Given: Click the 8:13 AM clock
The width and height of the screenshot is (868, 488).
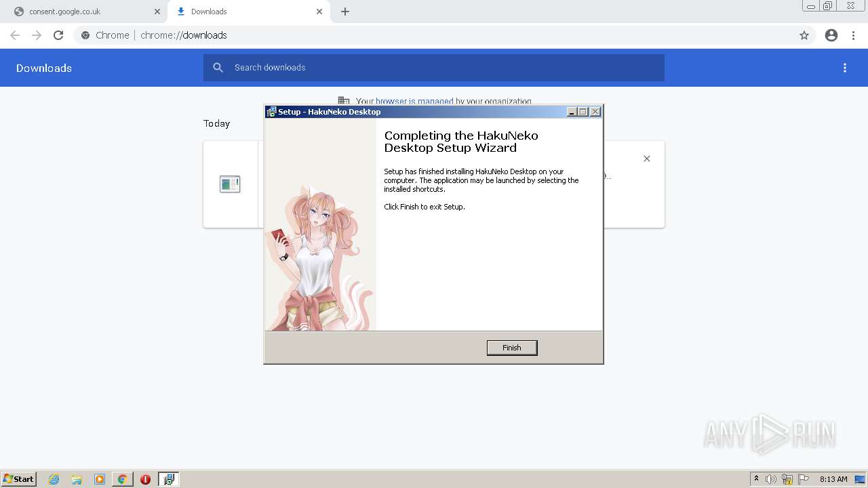Looking at the screenshot, I should tap(833, 479).
